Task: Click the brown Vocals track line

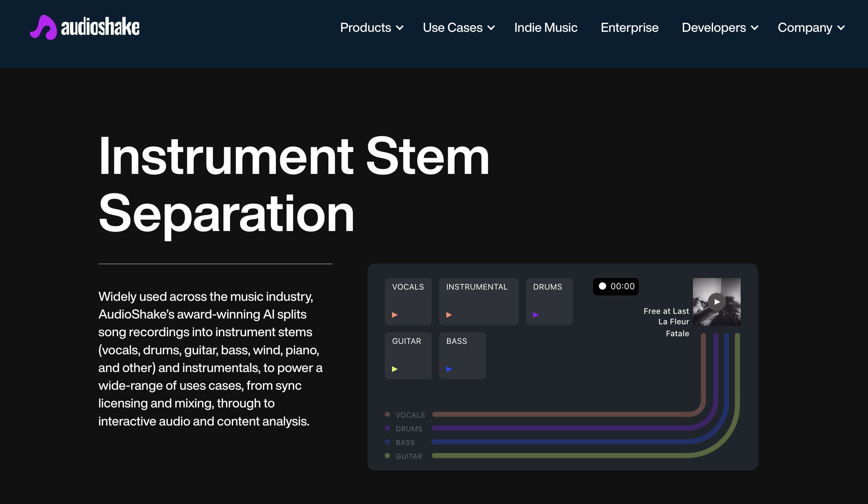Action: tap(561, 414)
